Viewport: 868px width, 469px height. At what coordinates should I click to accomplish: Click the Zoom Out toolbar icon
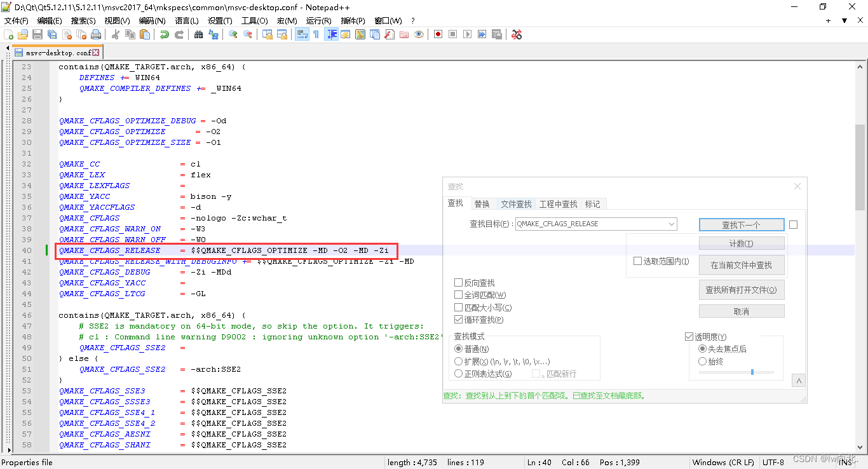(247, 34)
